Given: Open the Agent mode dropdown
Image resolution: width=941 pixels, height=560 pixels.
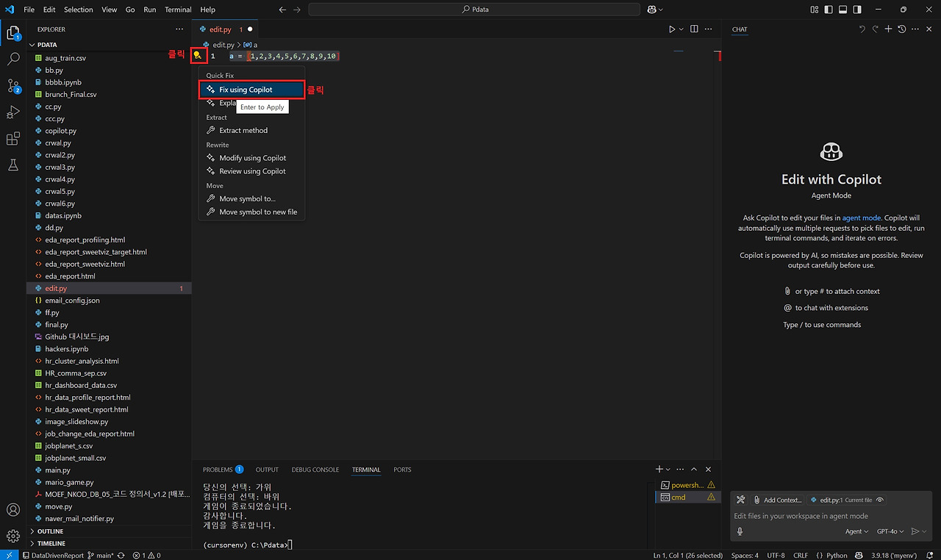Looking at the screenshot, I should pos(856,531).
